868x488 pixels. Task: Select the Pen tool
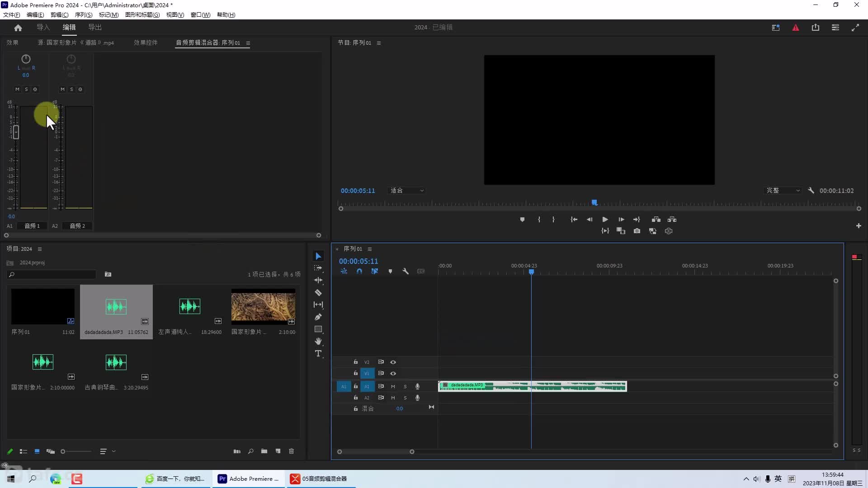point(318,317)
